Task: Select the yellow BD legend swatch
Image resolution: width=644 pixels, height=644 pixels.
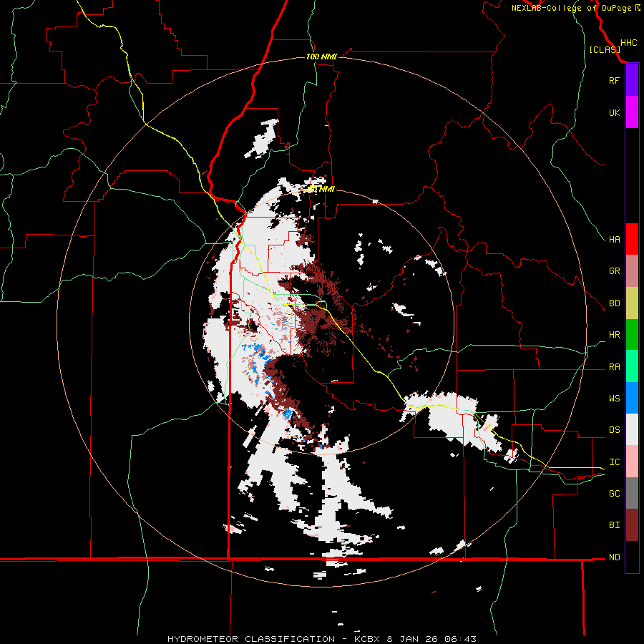Action: click(x=632, y=303)
